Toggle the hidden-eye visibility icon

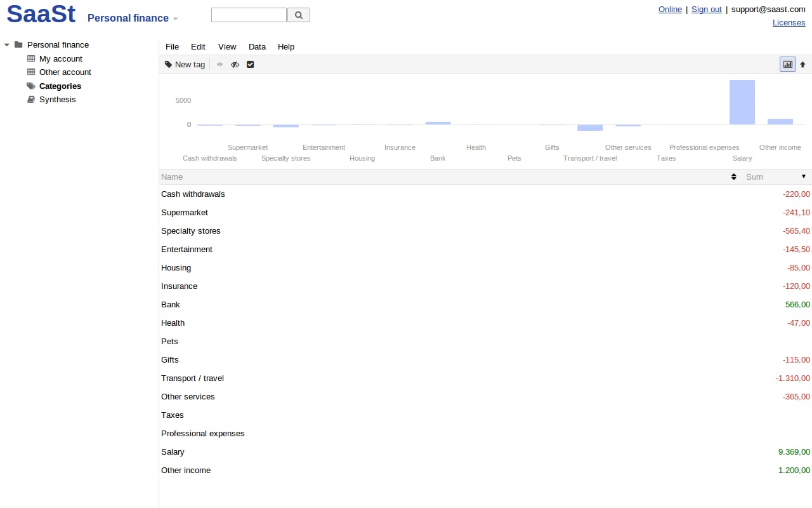click(235, 64)
